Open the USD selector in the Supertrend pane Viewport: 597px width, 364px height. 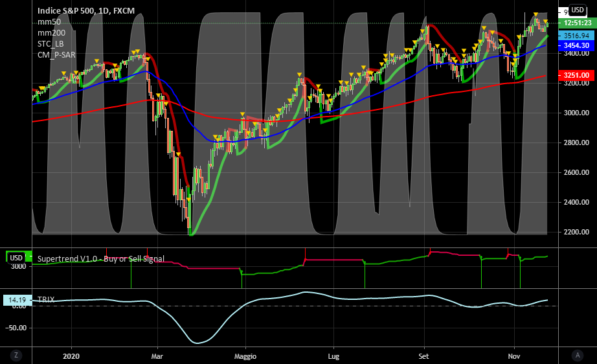click(x=16, y=258)
